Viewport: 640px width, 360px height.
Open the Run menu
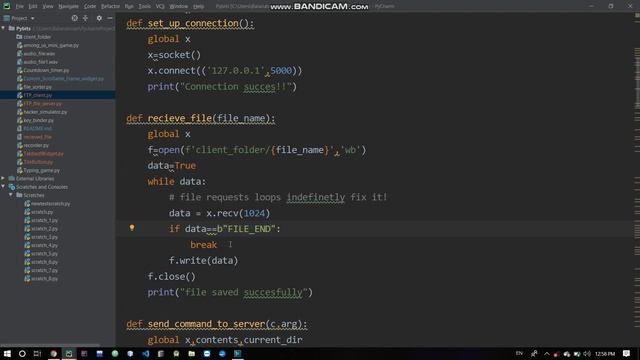129,7
